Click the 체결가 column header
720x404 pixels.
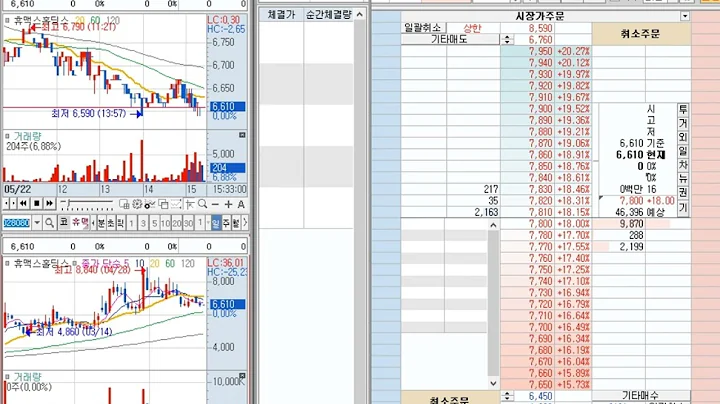(x=281, y=15)
